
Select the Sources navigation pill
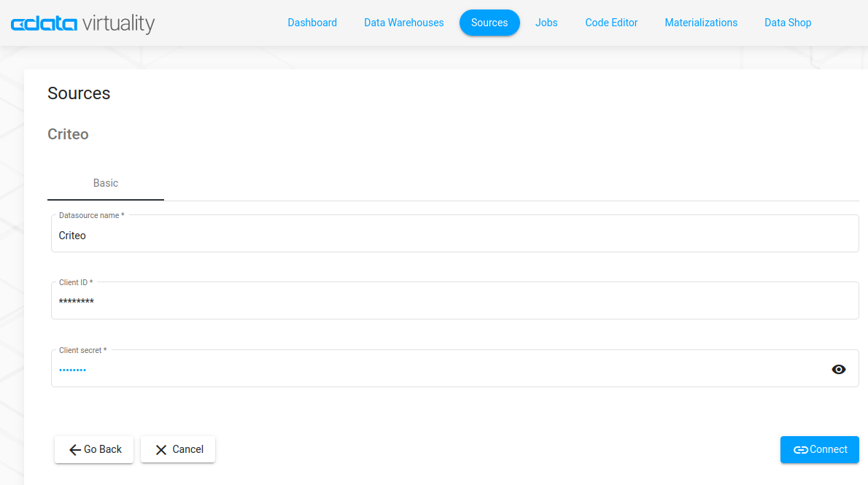(x=489, y=23)
